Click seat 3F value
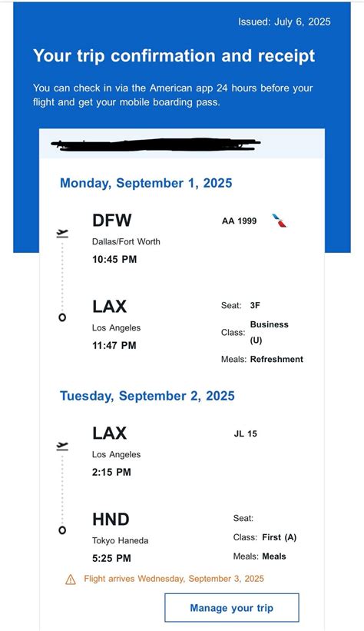 255,305
